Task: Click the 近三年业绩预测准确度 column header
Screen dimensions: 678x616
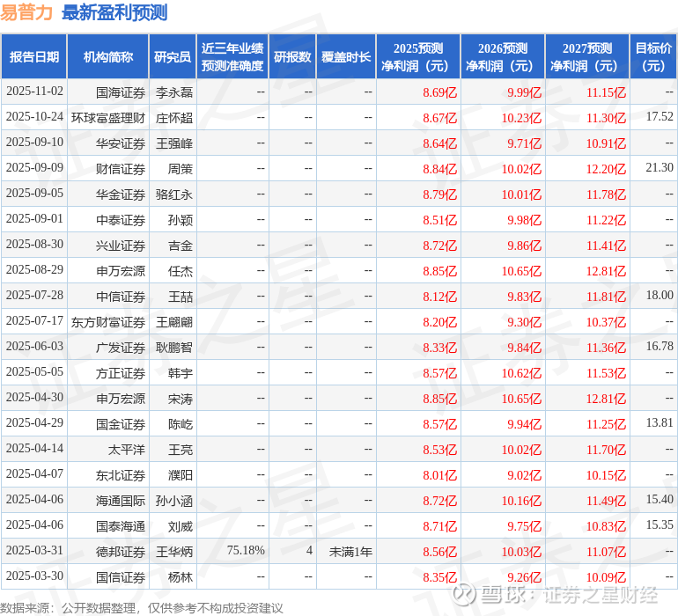Action: click(x=232, y=56)
